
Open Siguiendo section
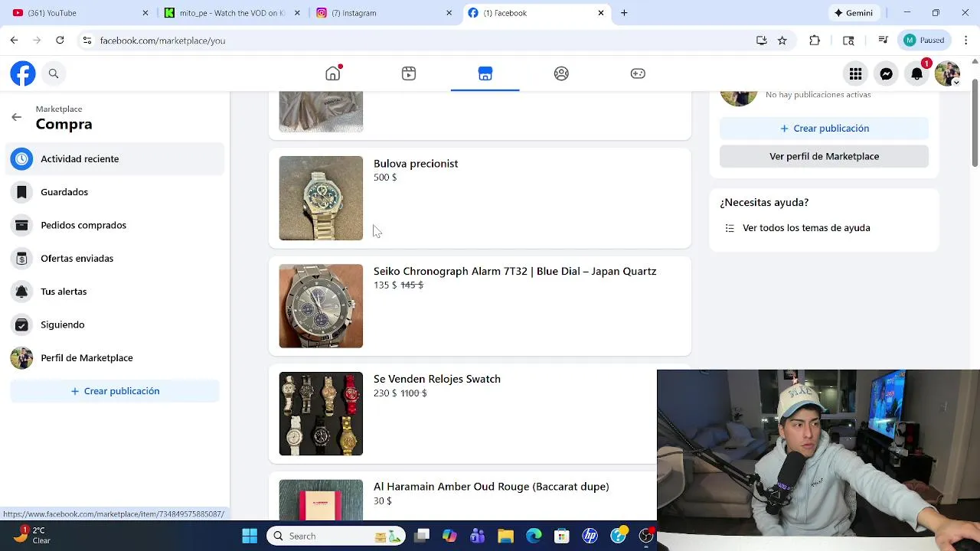pyautogui.click(x=116, y=324)
